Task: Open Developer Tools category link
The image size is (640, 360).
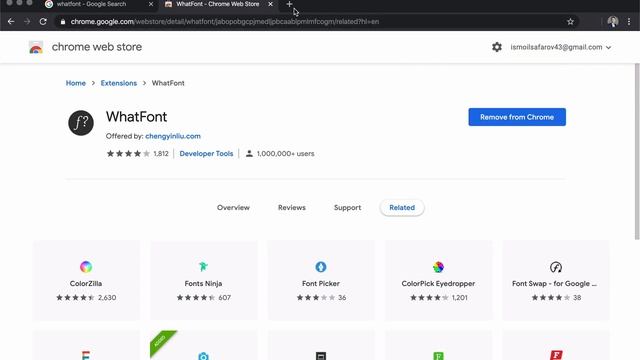Action: pyautogui.click(x=206, y=153)
